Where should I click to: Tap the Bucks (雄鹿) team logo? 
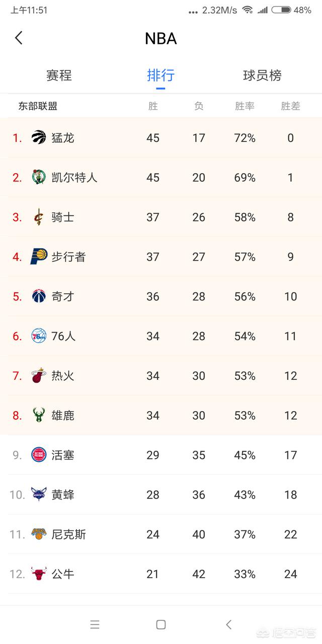point(39,416)
